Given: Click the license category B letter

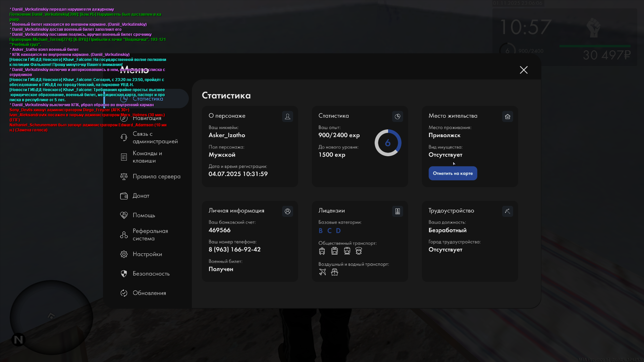Looking at the screenshot, I should coord(321,231).
